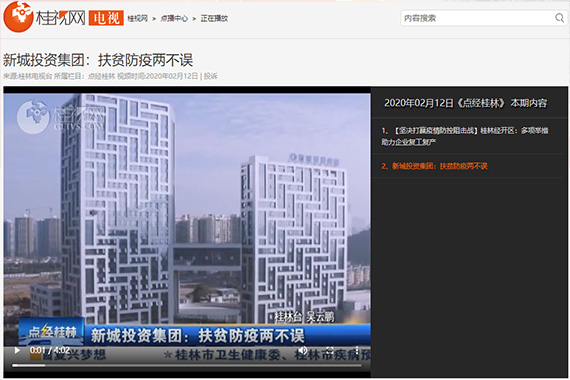The height and width of the screenshot is (380, 570).
Task: Seek along the video progress bar
Action: (187, 365)
